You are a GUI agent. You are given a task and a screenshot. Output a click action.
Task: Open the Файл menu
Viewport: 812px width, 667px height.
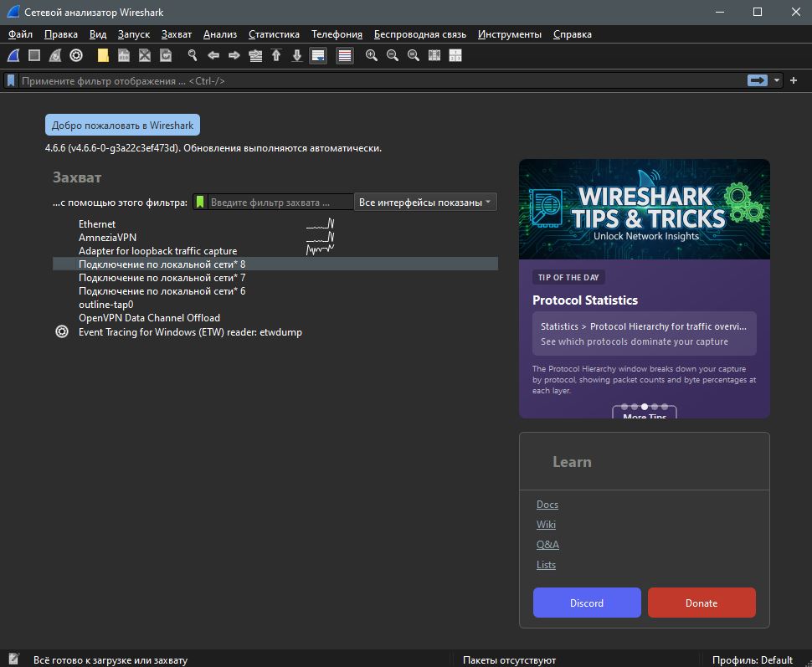21,34
